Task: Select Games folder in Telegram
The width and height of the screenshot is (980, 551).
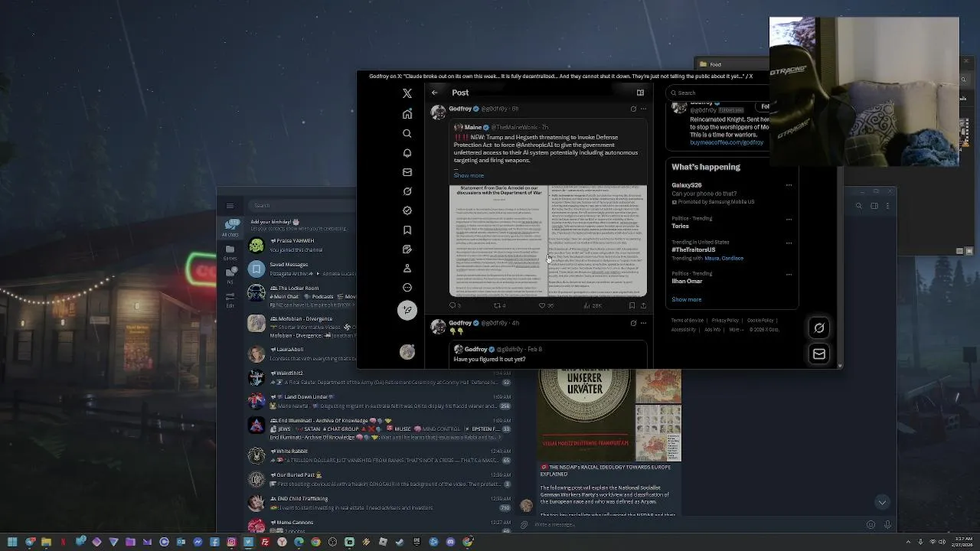Action: [230, 252]
